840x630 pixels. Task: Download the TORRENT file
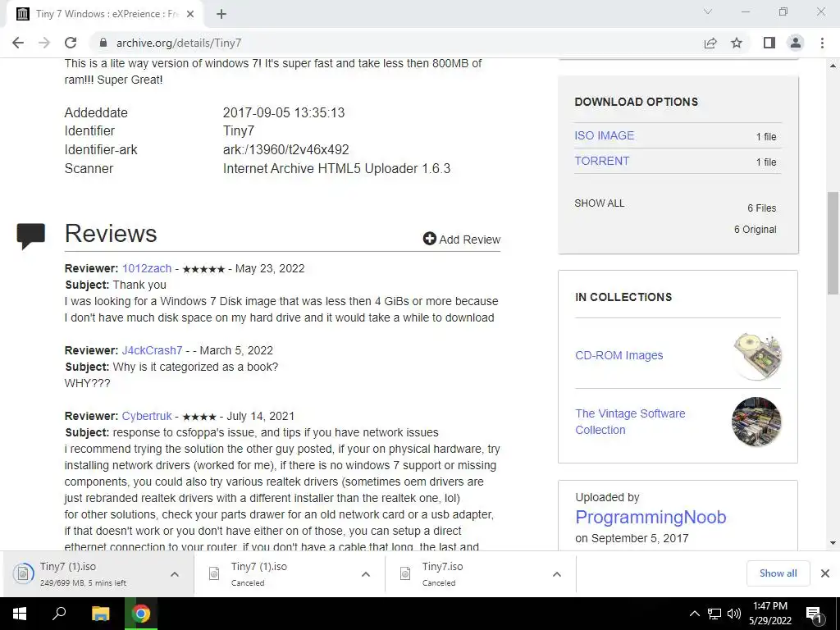tap(602, 162)
